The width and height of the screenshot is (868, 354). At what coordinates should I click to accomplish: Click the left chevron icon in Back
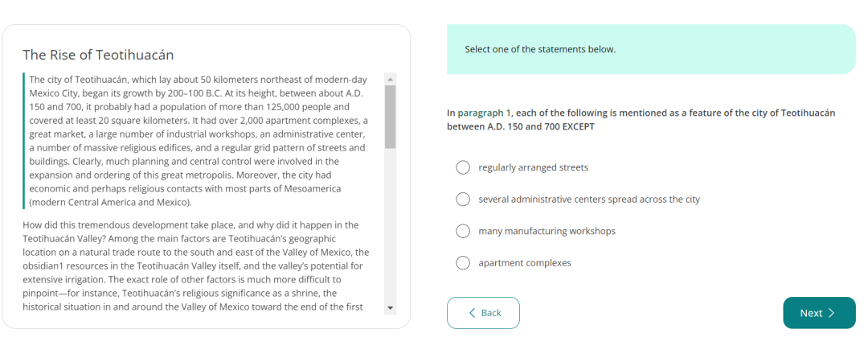point(472,313)
